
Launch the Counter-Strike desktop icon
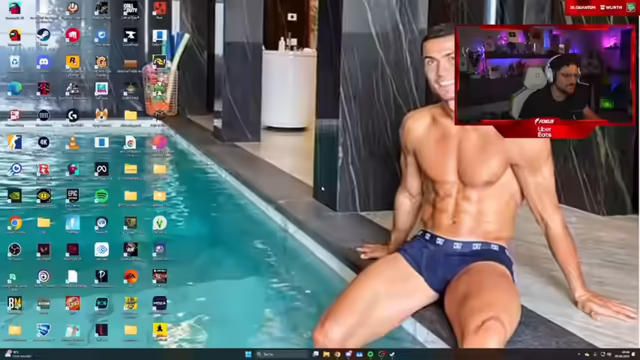(15, 142)
